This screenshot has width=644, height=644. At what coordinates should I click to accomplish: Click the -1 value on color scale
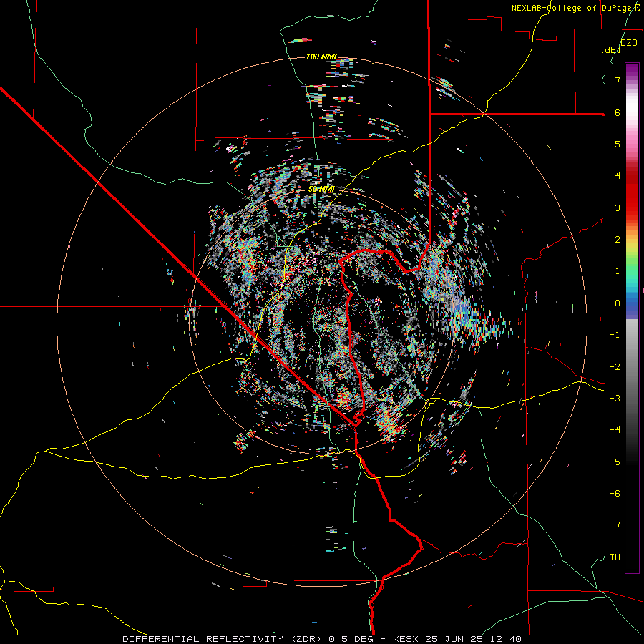615,335
